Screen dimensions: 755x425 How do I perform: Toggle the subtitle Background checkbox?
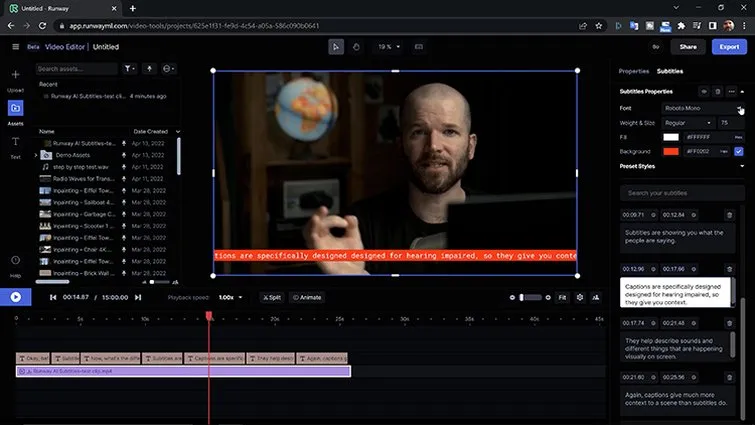739,151
